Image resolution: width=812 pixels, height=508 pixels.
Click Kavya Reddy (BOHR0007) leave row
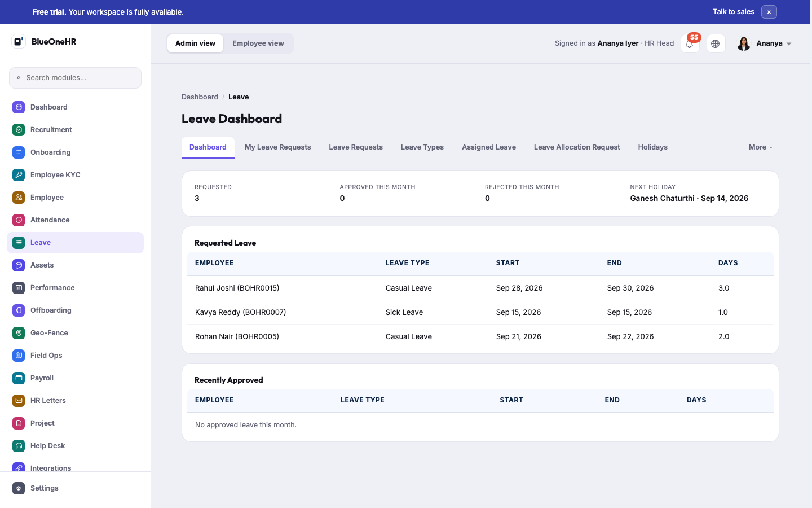pyautogui.click(x=480, y=312)
